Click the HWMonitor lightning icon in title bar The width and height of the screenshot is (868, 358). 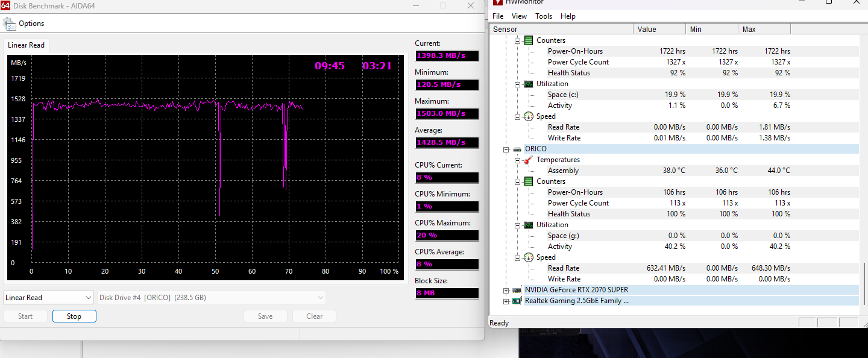tap(497, 3)
